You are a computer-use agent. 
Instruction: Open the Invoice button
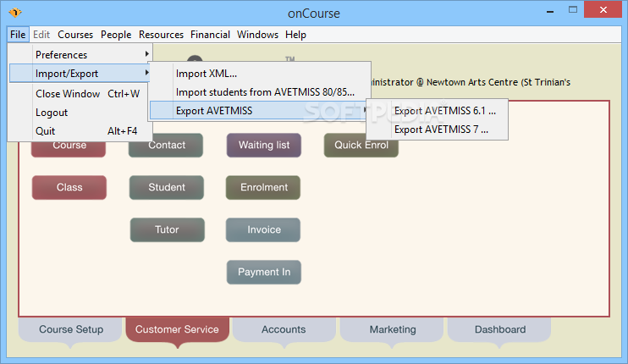[263, 230]
